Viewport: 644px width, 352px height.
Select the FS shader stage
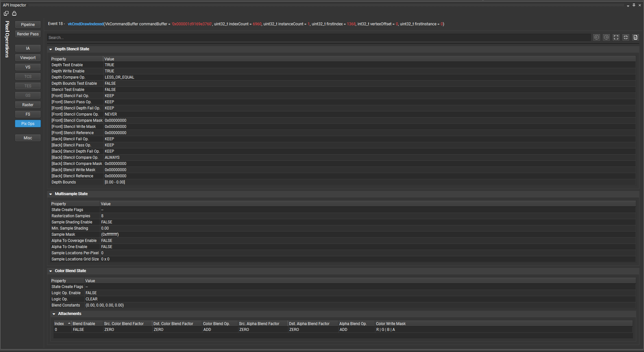click(28, 114)
